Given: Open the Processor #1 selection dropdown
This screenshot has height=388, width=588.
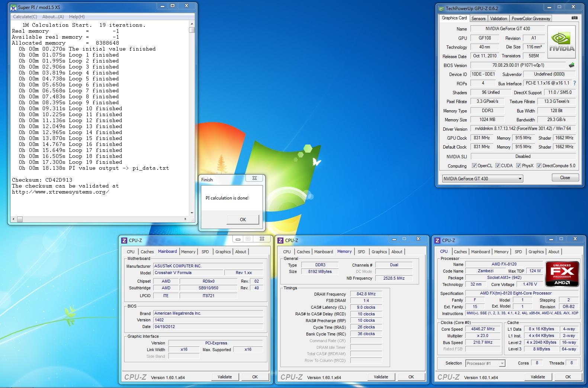Looking at the screenshot, I should coord(485,363).
